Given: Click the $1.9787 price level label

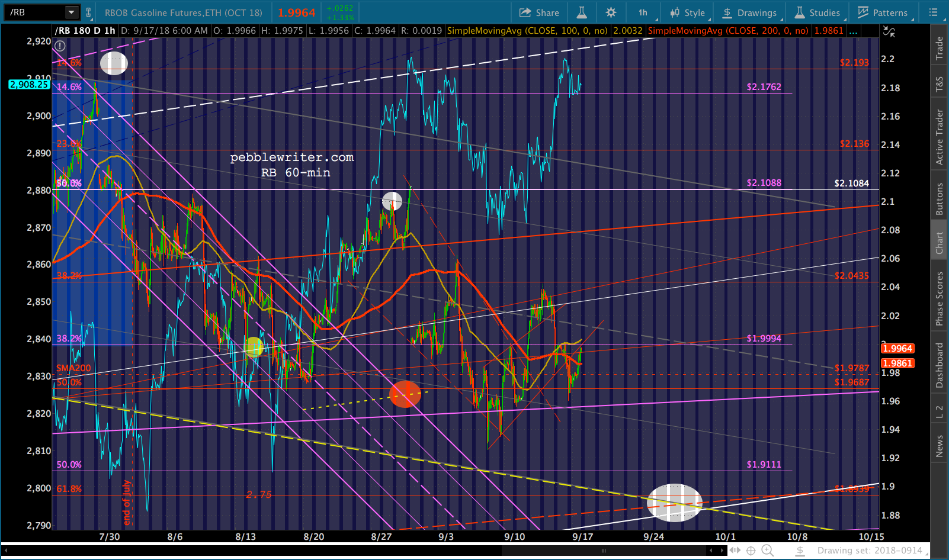Looking at the screenshot, I should pos(851,368).
